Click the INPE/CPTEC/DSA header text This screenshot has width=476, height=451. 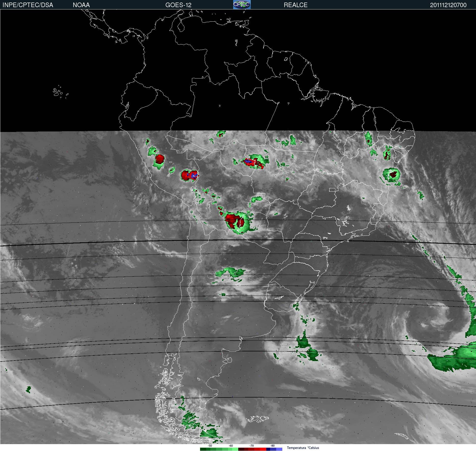coord(28,5)
